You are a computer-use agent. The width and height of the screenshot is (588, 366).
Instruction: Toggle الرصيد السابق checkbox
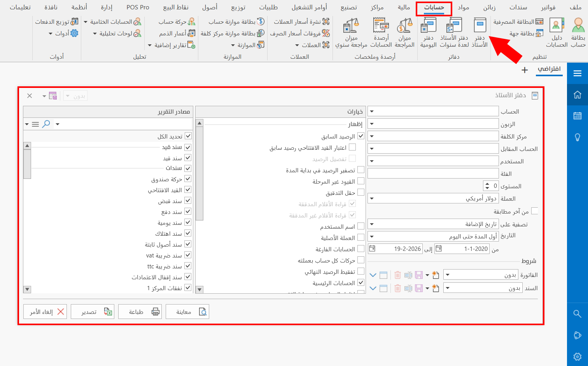361,136
